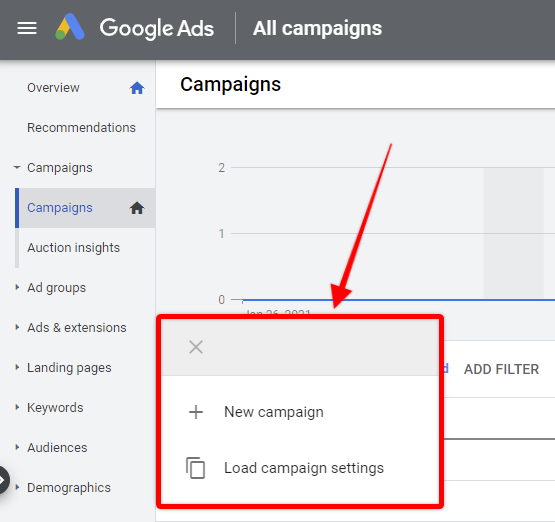The height and width of the screenshot is (522, 555).
Task: Open the Overview page
Action: [x=53, y=88]
